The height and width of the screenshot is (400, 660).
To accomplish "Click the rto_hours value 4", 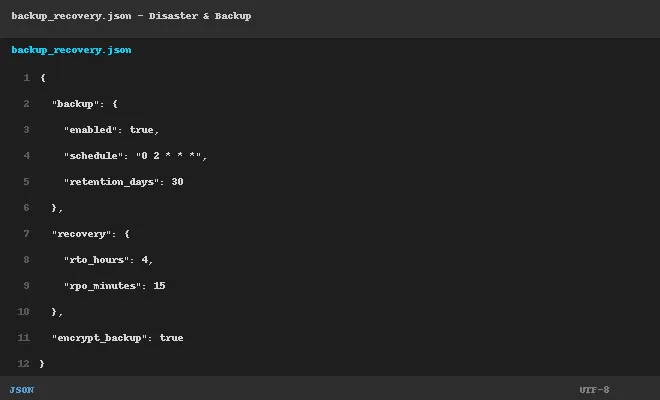I will coord(144,260).
